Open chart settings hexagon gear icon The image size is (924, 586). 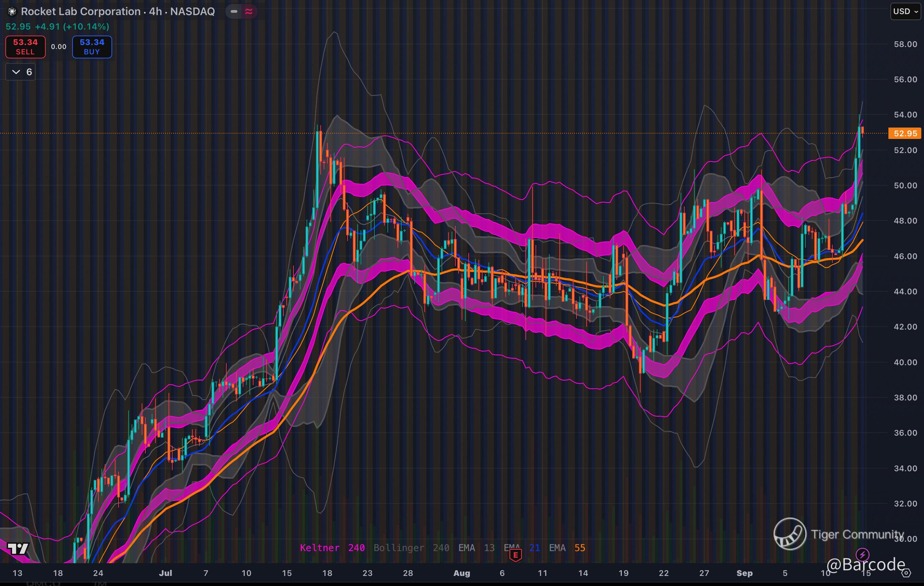coord(906,573)
